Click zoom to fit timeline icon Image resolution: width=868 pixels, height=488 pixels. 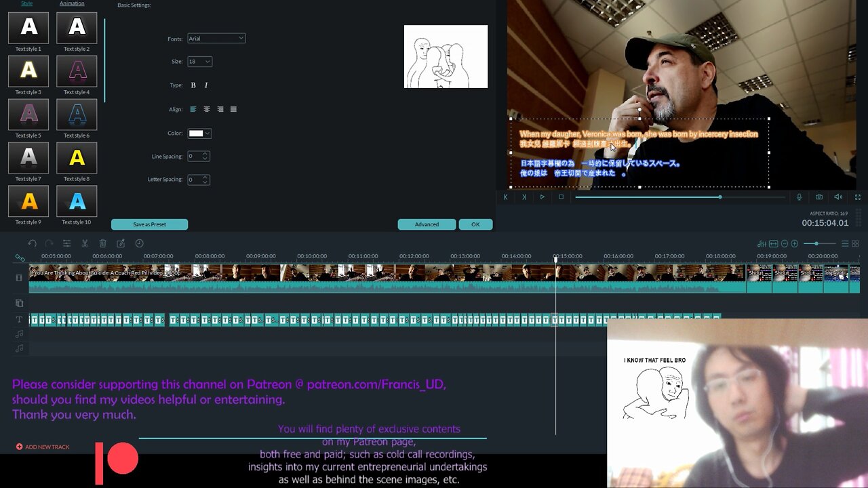click(x=773, y=243)
